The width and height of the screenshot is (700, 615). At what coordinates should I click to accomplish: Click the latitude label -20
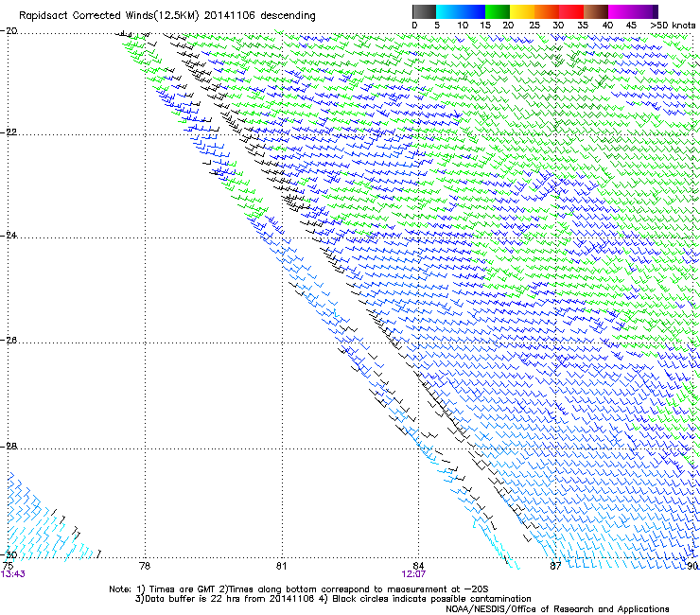pos(9,31)
